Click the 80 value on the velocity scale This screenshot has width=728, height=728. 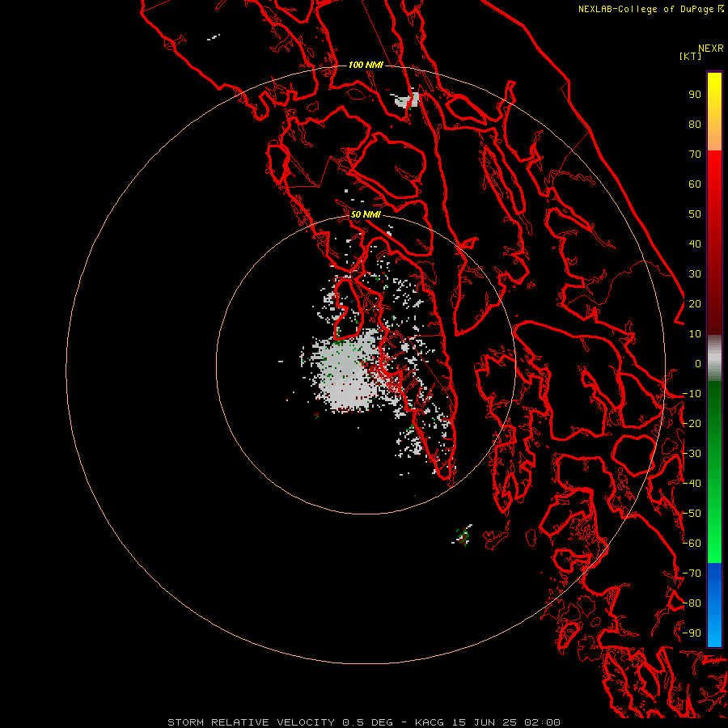coord(695,125)
